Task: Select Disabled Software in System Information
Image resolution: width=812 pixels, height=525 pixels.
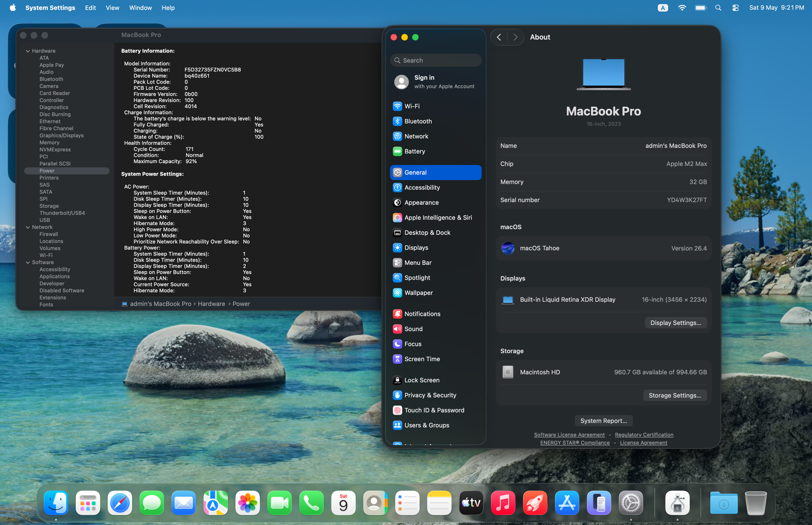Action: pos(62,291)
